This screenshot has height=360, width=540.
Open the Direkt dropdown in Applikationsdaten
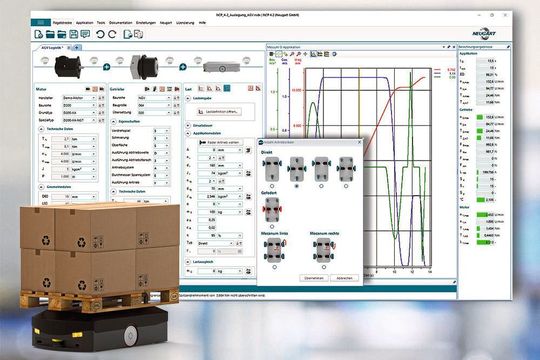pyautogui.click(x=216, y=243)
